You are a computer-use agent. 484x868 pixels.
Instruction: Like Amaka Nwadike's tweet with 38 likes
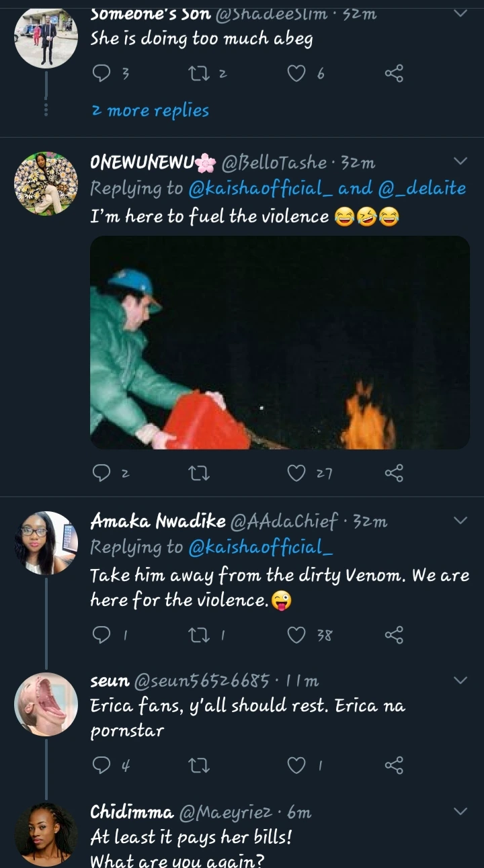point(296,634)
